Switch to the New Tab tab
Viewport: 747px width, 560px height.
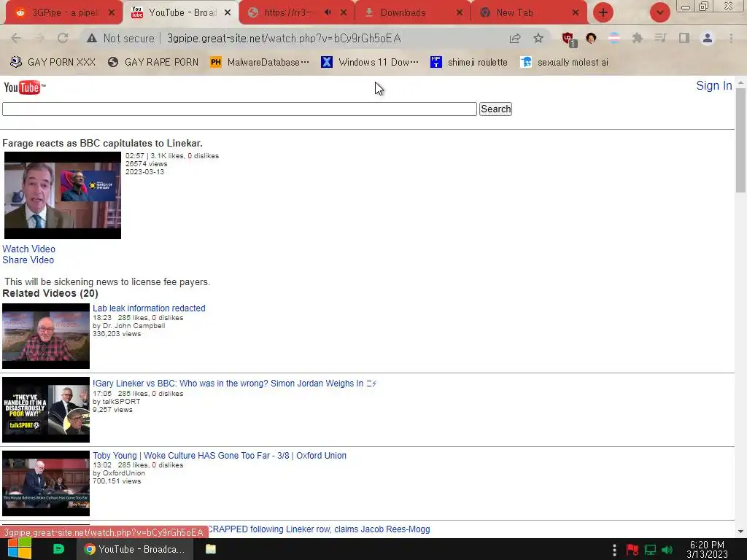pyautogui.click(x=514, y=13)
